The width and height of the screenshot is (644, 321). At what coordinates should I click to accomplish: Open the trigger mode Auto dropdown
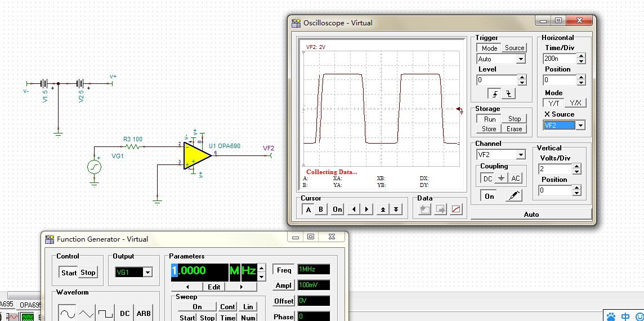coord(520,59)
